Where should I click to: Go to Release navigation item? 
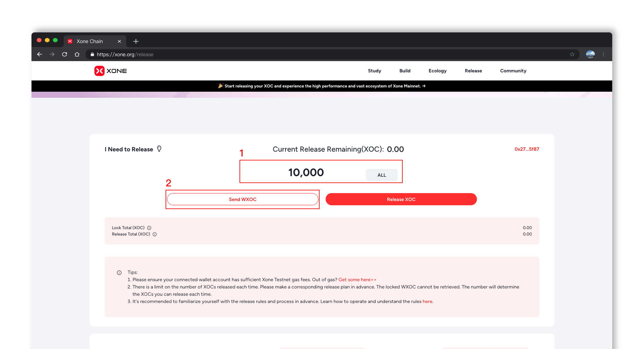[473, 71]
